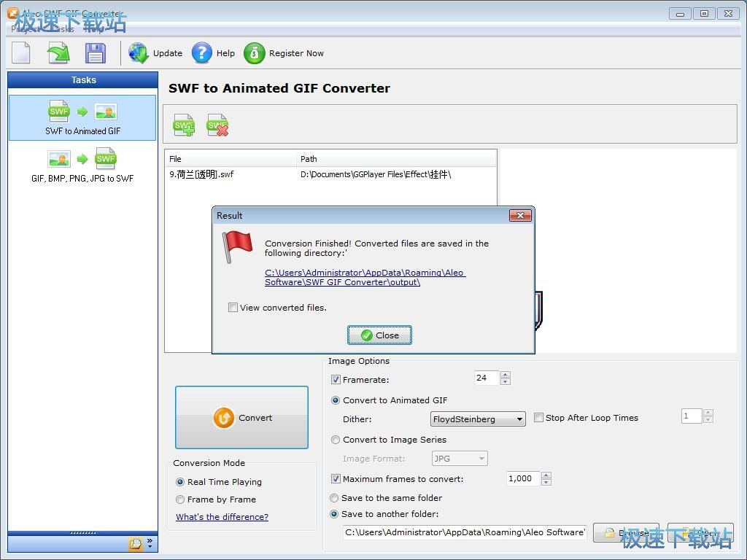Click the Open Project green arrow icon
The width and height of the screenshot is (747, 560).
point(58,52)
